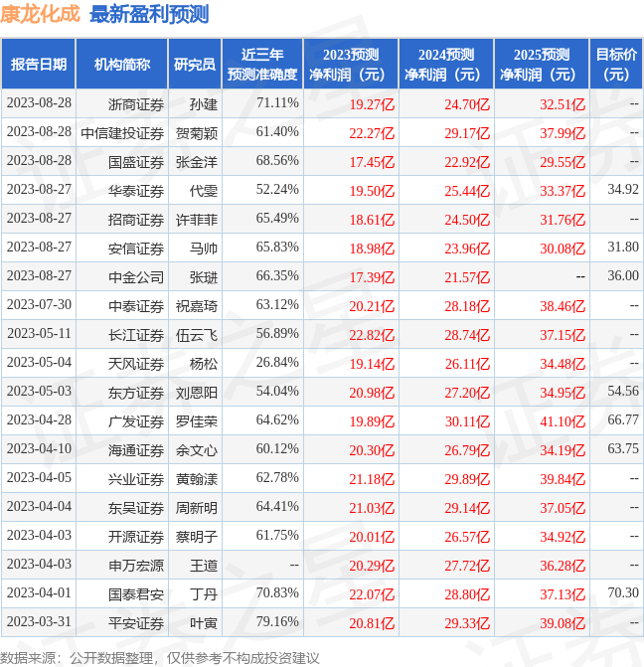
Task: Click 东方证券 2024 profit 27.20亿
Action: click(x=467, y=393)
